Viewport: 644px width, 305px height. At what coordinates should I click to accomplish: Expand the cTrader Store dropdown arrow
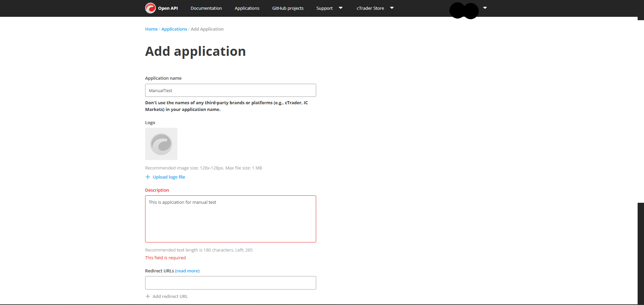pos(391,8)
